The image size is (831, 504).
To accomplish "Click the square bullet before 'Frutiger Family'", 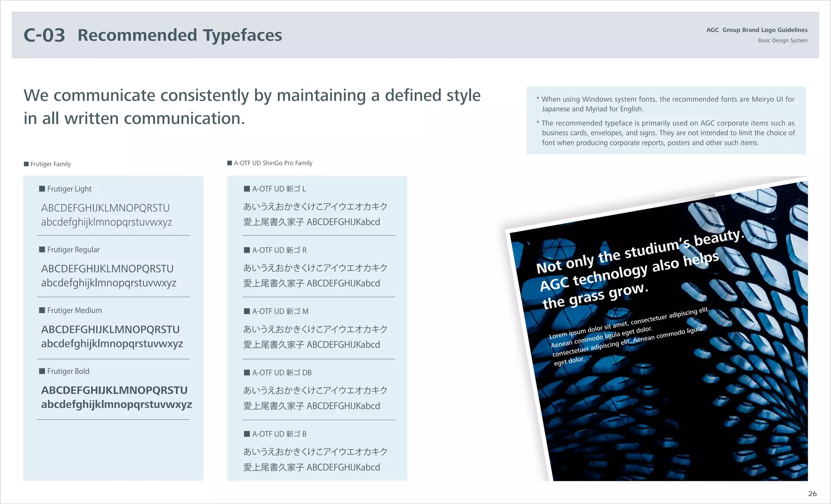I will click(x=26, y=164).
